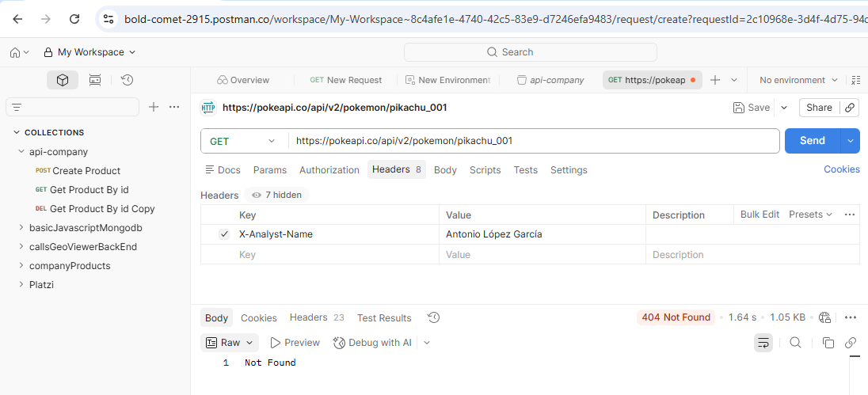Open sidebar more options ellipsis
The height and width of the screenshot is (395, 868).
coord(174,107)
